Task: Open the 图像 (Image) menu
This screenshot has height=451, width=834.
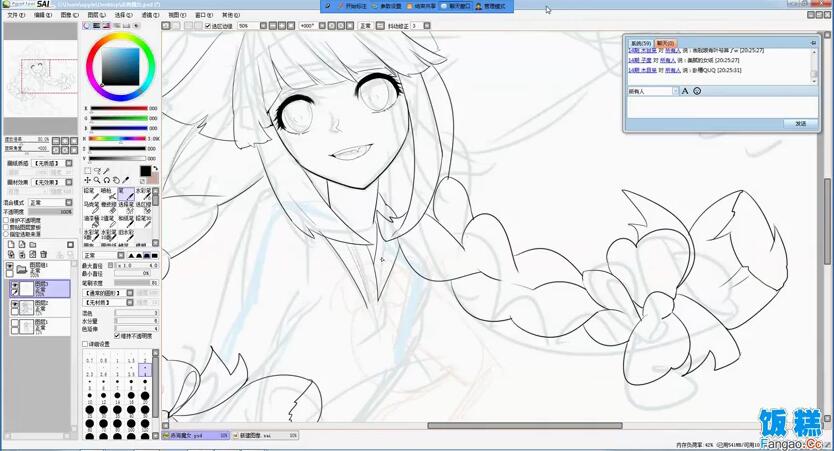Action: (69, 15)
